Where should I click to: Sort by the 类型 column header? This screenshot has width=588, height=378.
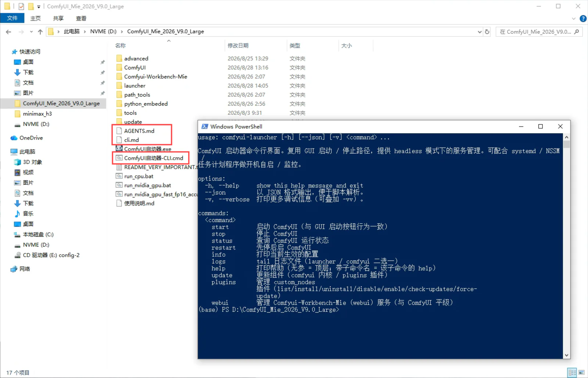pos(295,46)
